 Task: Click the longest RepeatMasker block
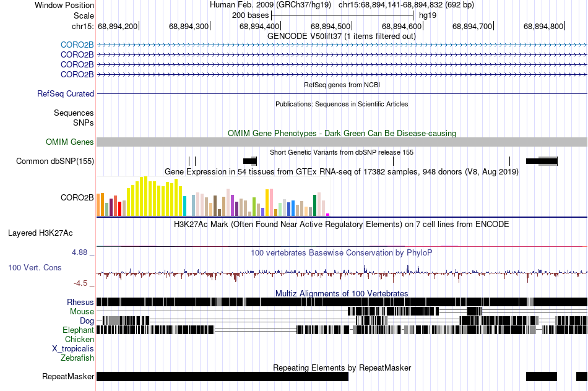[222, 376]
